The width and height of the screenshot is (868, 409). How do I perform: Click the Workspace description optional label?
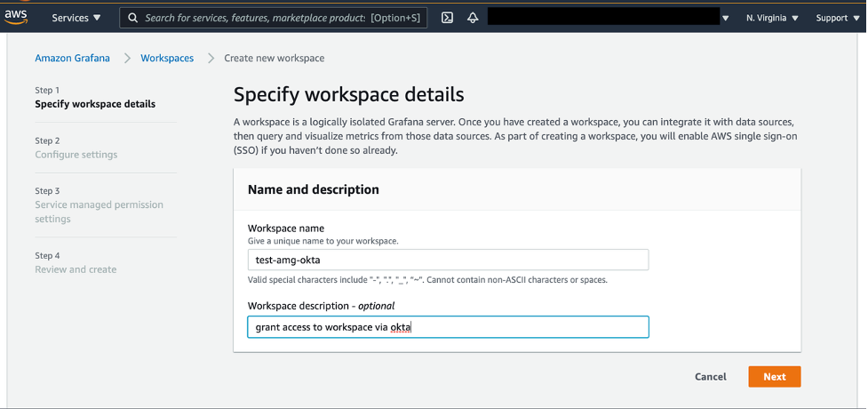pos(321,306)
